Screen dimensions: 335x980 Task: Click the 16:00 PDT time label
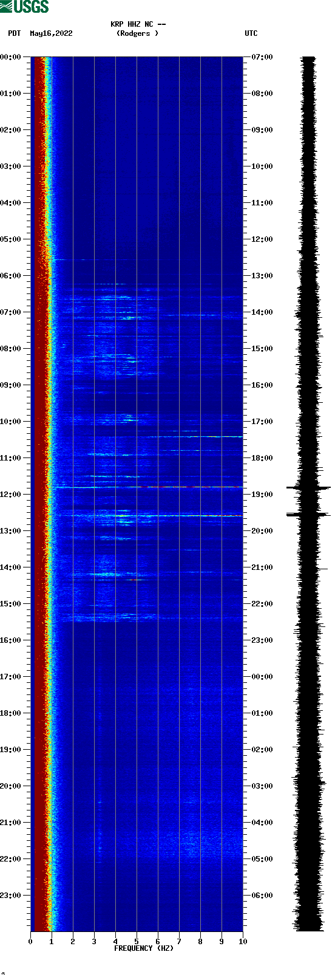(11, 640)
